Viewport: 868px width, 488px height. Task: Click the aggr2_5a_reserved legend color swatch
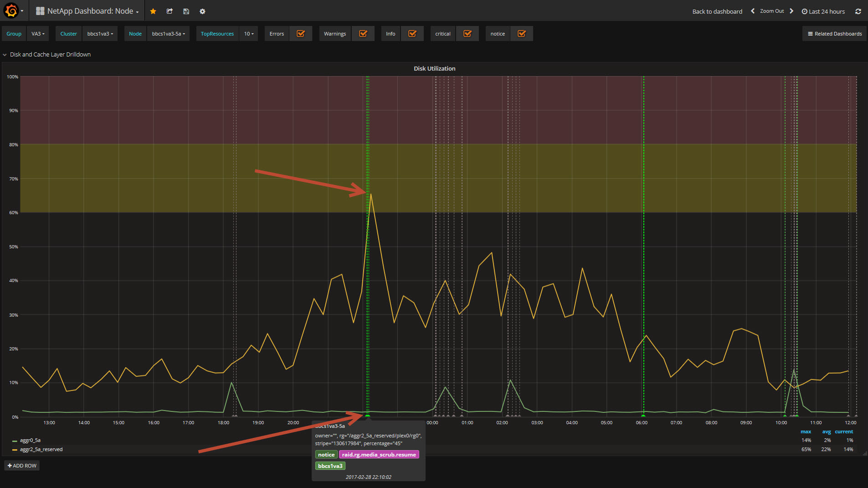tap(15, 450)
